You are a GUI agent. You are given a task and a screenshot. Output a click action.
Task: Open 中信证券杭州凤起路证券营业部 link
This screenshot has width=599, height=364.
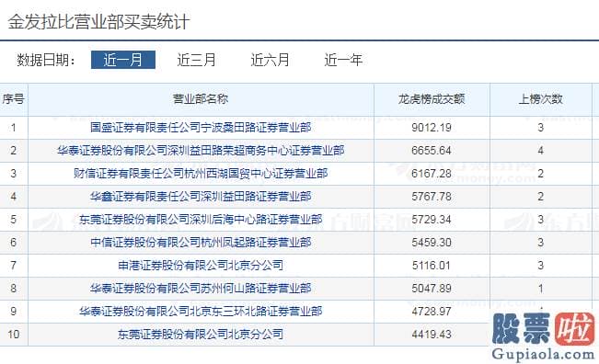(x=201, y=243)
